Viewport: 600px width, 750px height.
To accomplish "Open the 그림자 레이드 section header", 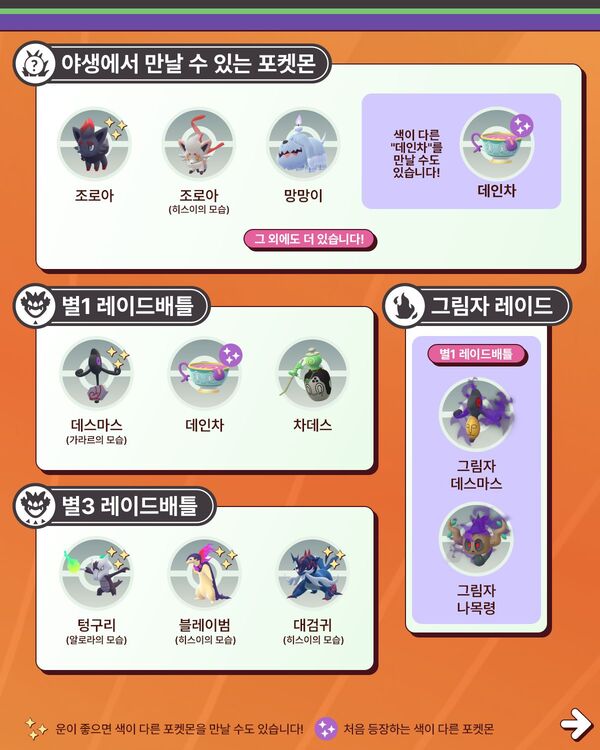I will [477, 306].
